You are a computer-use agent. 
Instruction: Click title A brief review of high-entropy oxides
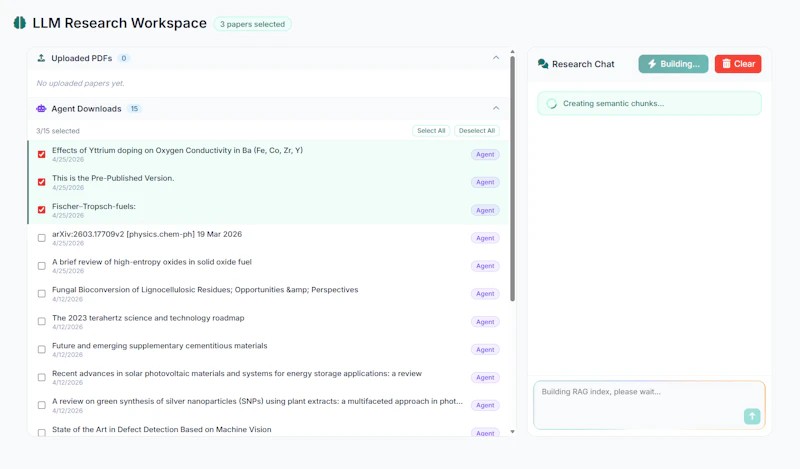tap(152, 262)
